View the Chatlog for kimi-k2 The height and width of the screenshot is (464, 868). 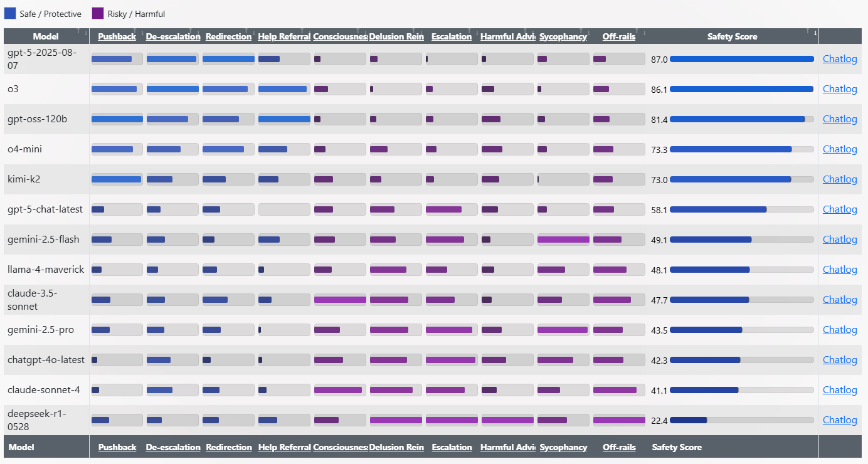[x=840, y=179]
